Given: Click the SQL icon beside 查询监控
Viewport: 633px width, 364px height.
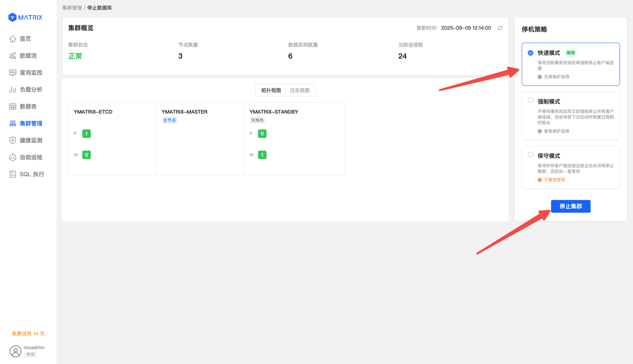Looking at the screenshot, I should coord(13,73).
